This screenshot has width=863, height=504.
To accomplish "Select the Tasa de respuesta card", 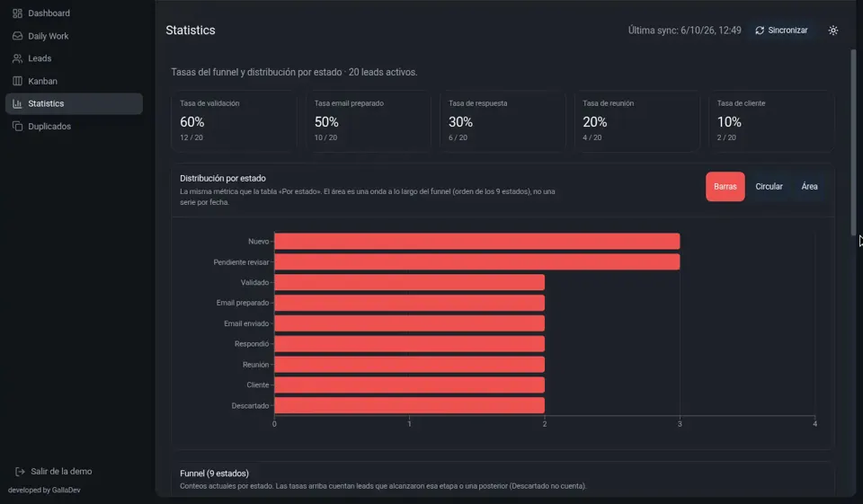I will pos(503,121).
